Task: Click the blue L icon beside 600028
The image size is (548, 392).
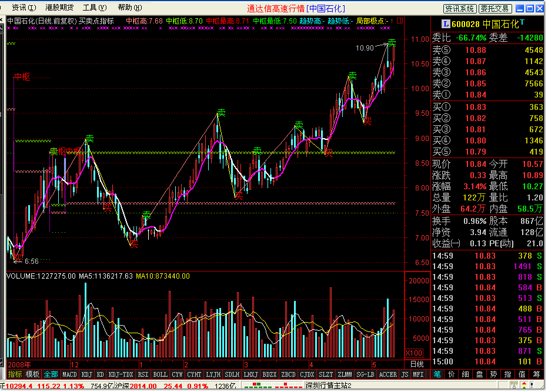Action: point(445,24)
